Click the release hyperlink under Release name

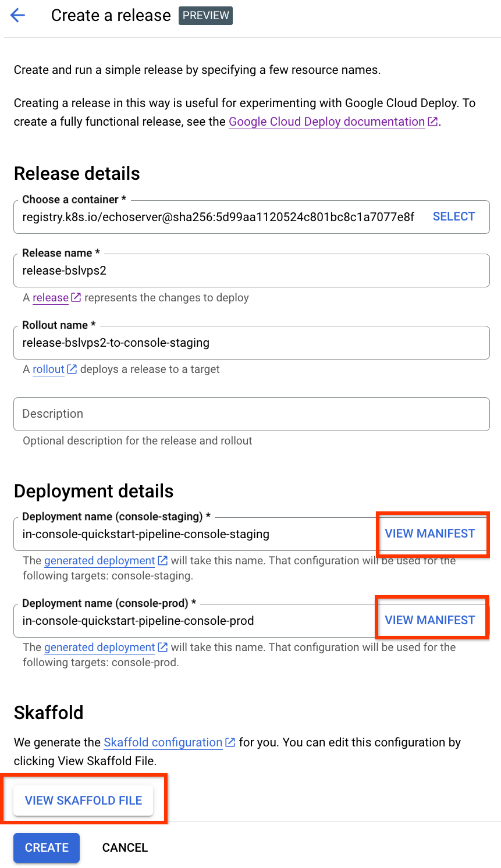(50, 297)
